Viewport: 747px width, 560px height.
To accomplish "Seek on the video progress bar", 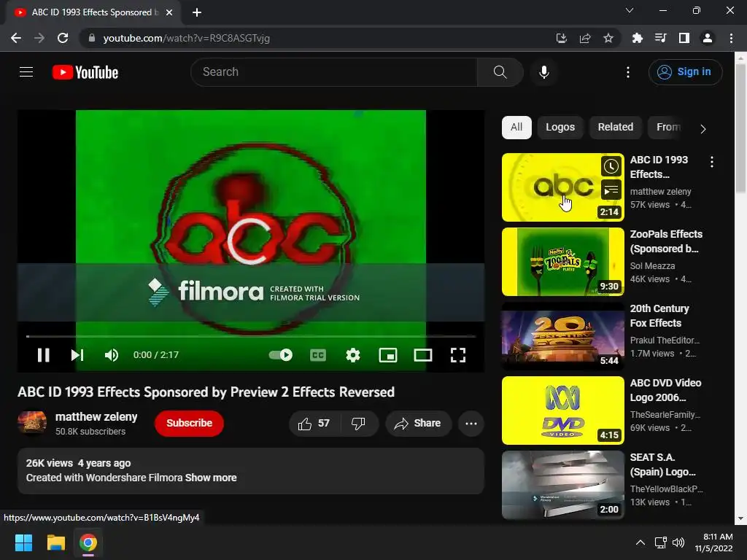I will point(251,336).
